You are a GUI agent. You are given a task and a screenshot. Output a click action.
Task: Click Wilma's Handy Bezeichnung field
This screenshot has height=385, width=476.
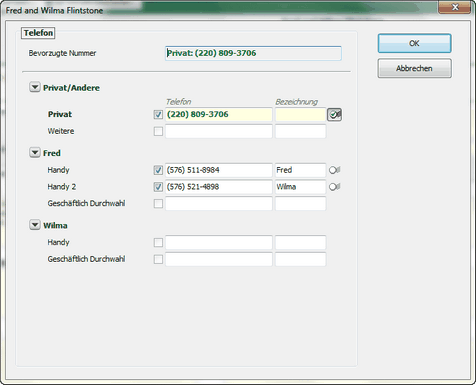[300, 242]
